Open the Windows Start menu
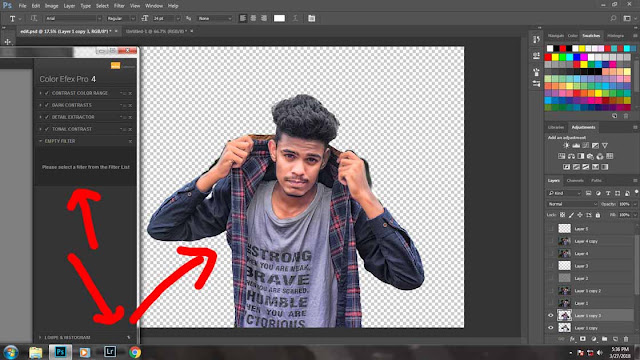The width and height of the screenshot is (640, 360). (x=11, y=352)
